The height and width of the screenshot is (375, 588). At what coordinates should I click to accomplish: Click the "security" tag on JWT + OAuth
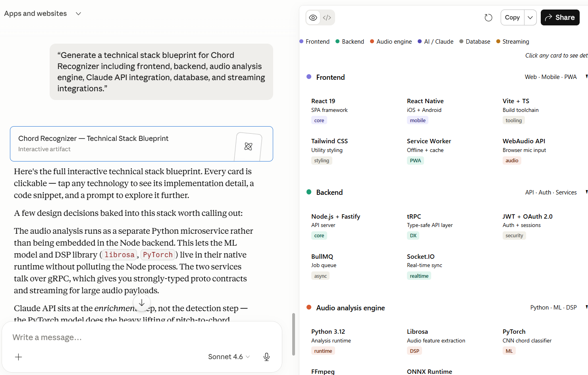514,236
